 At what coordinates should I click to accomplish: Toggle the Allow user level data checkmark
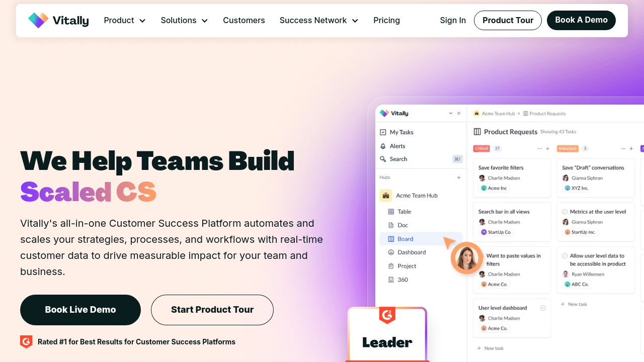565,256
